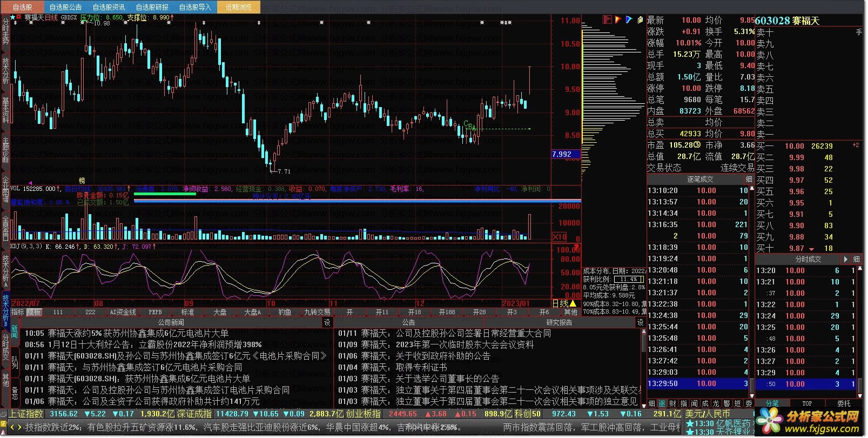Open 新闻 side tab in news panel
This screenshot has height=438, width=868.
15,331
